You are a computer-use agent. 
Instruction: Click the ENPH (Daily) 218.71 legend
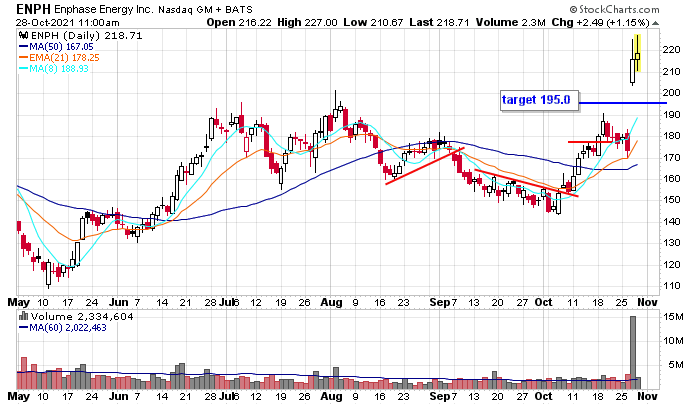pyautogui.click(x=87, y=36)
